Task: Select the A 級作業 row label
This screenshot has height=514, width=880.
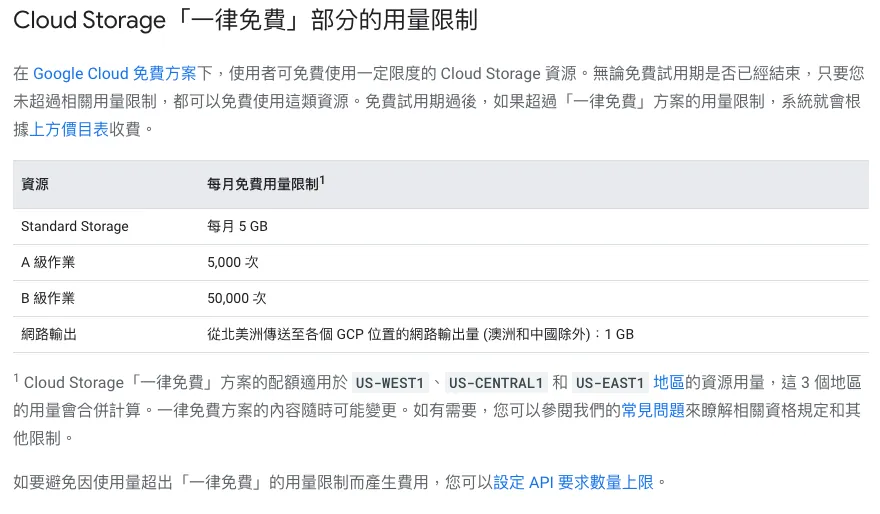Action: pyautogui.click(x=48, y=262)
